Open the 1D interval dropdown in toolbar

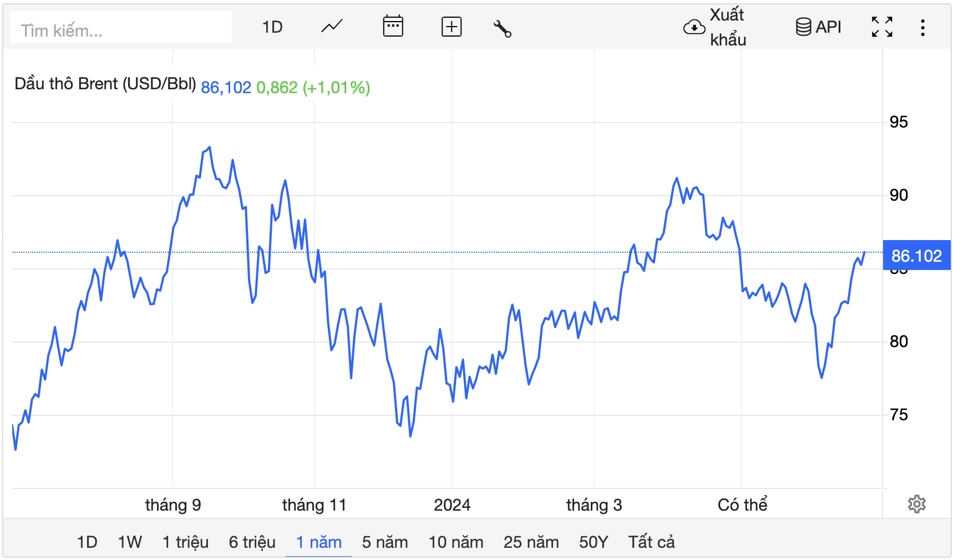click(272, 27)
